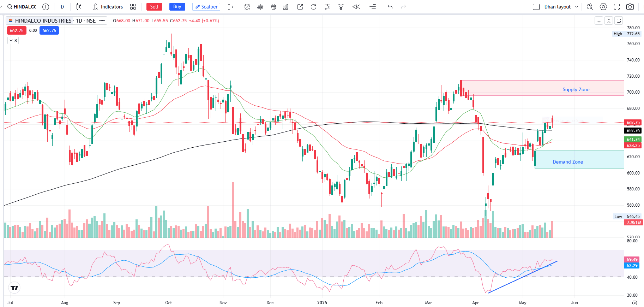Open time axis settings gear icon
Image resolution: width=644 pixels, height=307 pixels.
coord(634,303)
